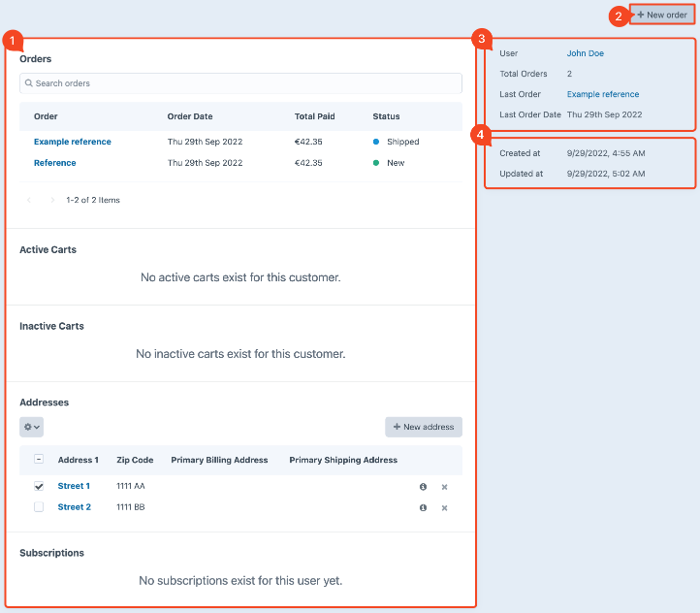Open the John Doe user link
This screenshot has width=700, height=613.
(x=585, y=53)
